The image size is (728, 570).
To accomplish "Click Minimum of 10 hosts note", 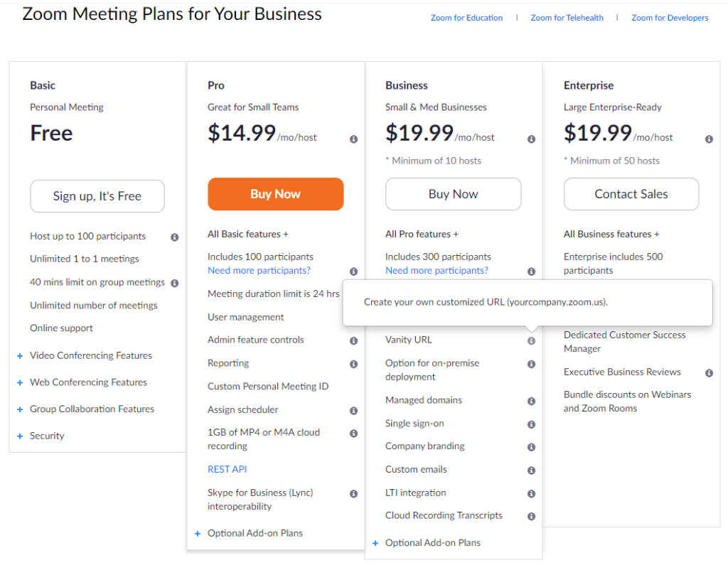I will click(x=434, y=161).
